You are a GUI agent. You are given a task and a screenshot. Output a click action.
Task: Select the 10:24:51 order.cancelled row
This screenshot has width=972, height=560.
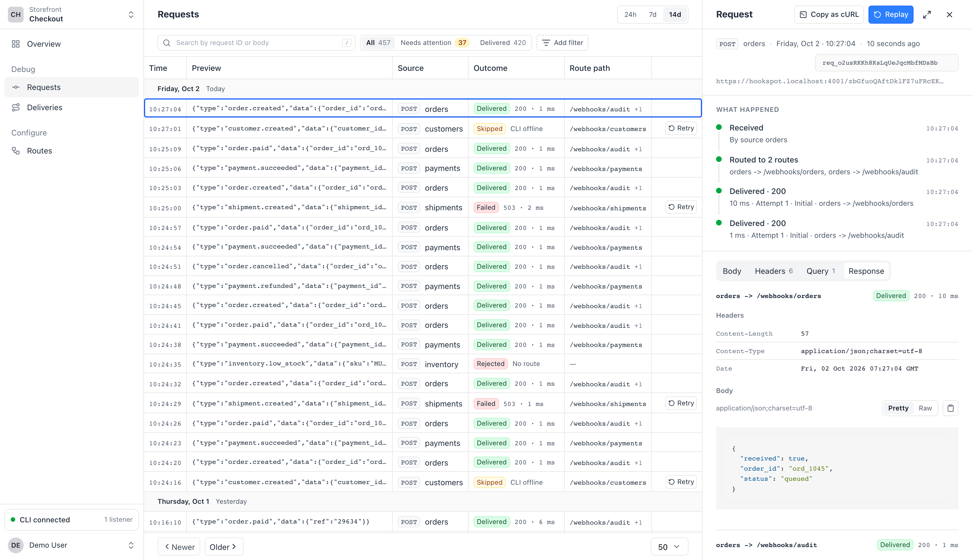[x=422, y=267]
